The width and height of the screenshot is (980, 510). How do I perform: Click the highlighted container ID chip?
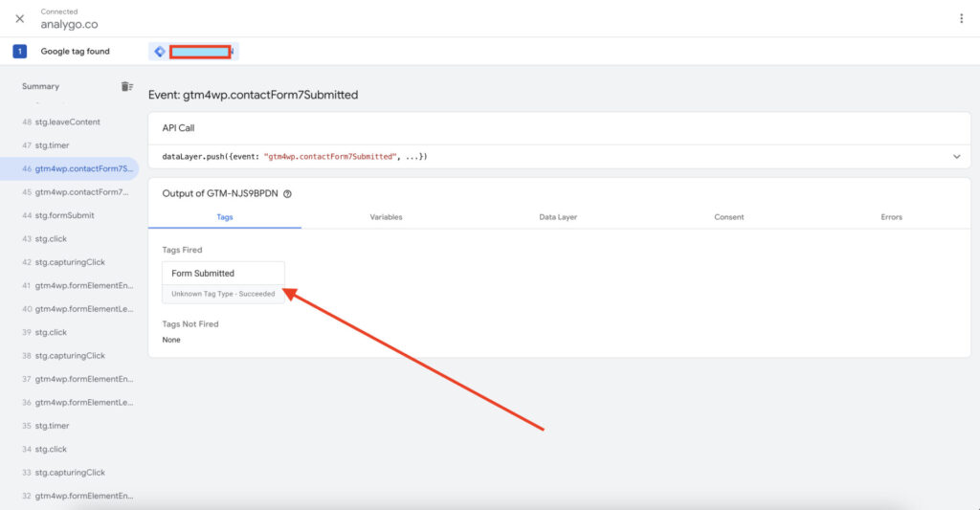coord(200,52)
